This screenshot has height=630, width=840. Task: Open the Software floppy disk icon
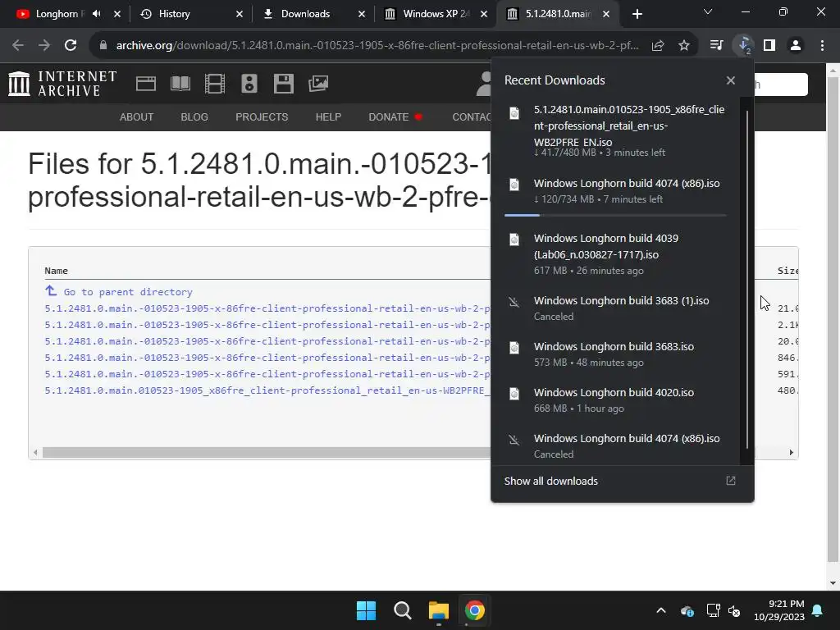tap(283, 84)
